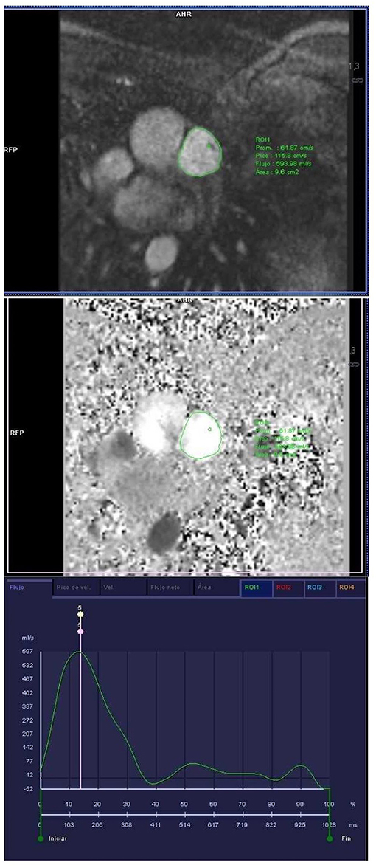Click the ROI1 measurement label on magnitude image
The height and width of the screenshot is (868, 376).
point(262,139)
